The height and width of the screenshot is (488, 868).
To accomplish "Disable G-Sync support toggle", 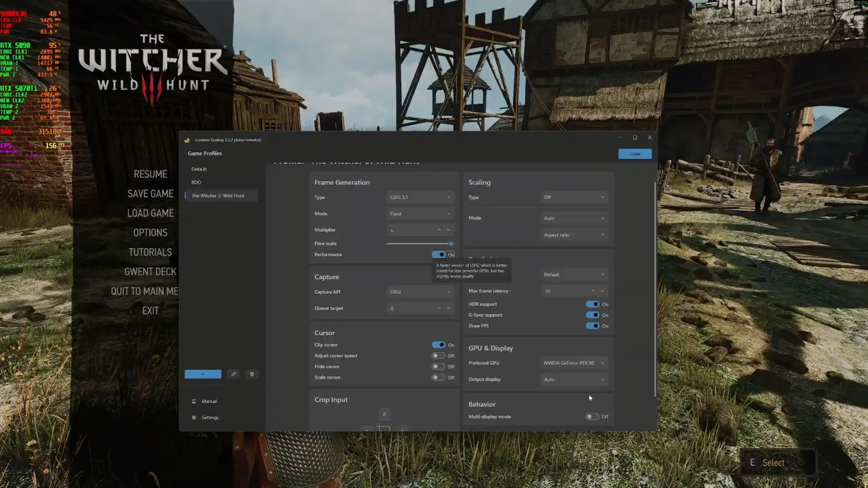I will point(593,315).
